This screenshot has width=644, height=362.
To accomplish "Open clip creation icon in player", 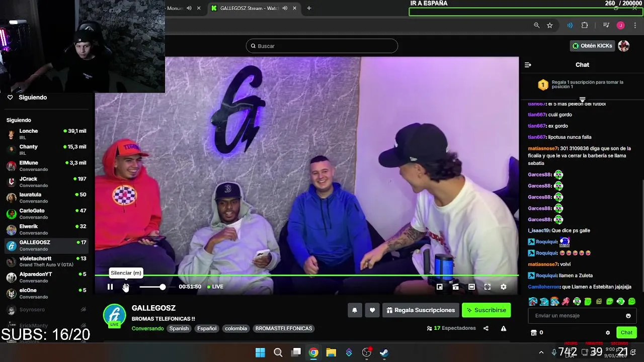I will point(455,287).
